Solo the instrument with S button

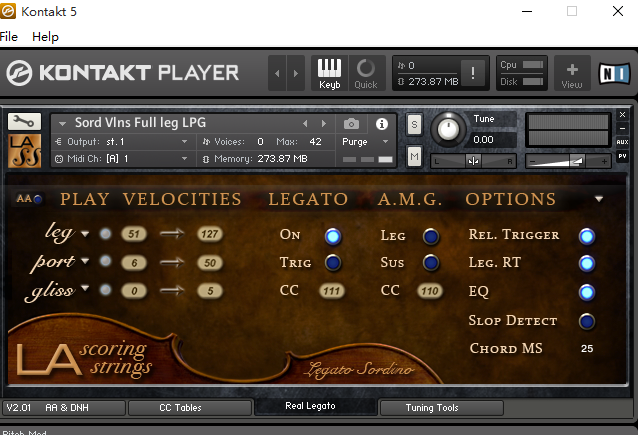click(x=414, y=124)
